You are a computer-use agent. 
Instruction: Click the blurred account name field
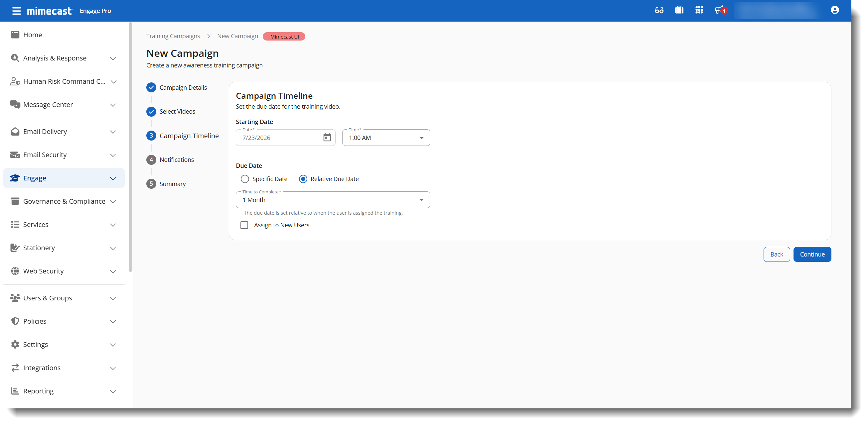tap(776, 10)
